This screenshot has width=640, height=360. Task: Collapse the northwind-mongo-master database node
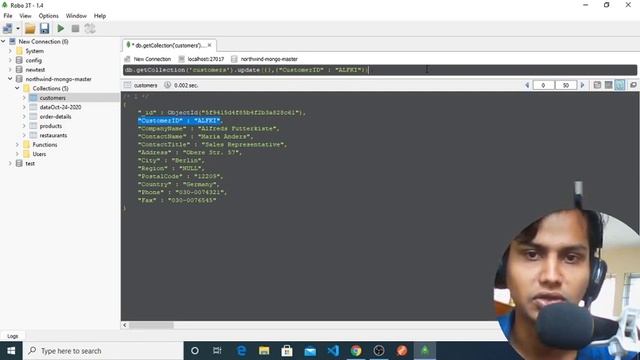[x=10, y=79]
